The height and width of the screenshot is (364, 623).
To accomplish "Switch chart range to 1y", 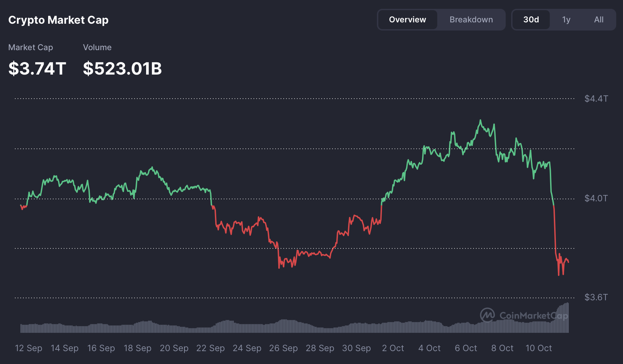I will (566, 20).
